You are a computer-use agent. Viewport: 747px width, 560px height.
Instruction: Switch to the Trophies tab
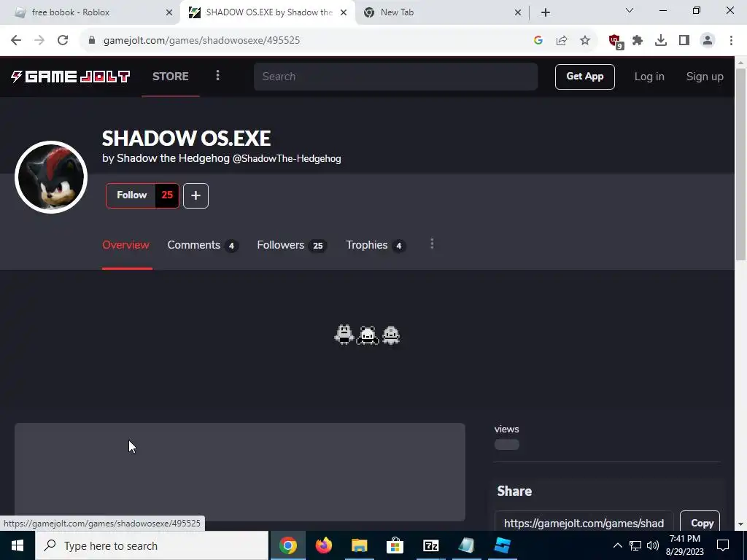[376, 245]
